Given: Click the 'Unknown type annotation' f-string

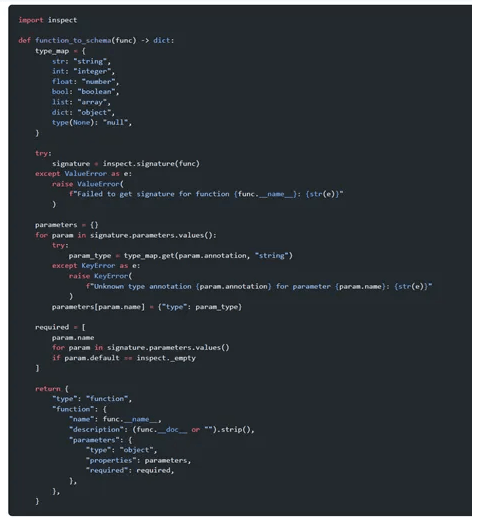Looking at the screenshot, I should (259, 286).
